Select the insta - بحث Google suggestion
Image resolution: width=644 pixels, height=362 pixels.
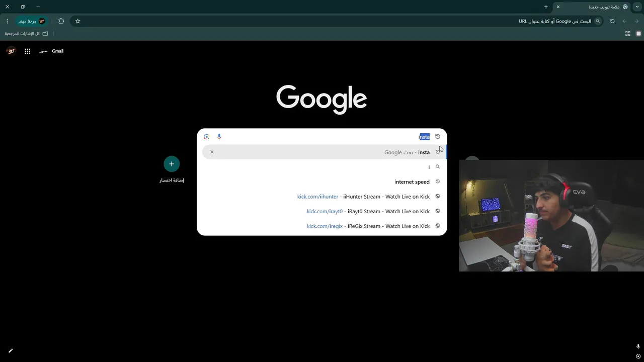324,152
